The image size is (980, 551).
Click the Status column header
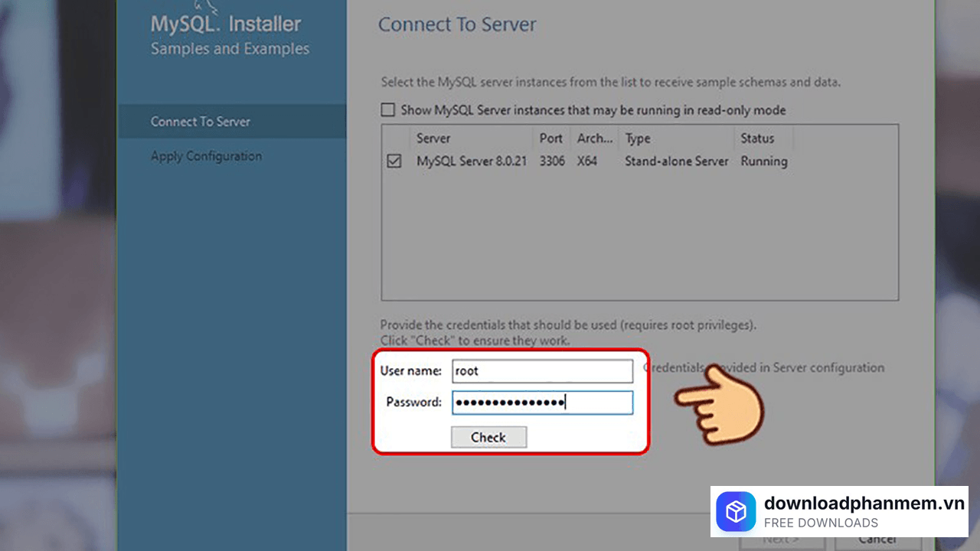point(757,139)
